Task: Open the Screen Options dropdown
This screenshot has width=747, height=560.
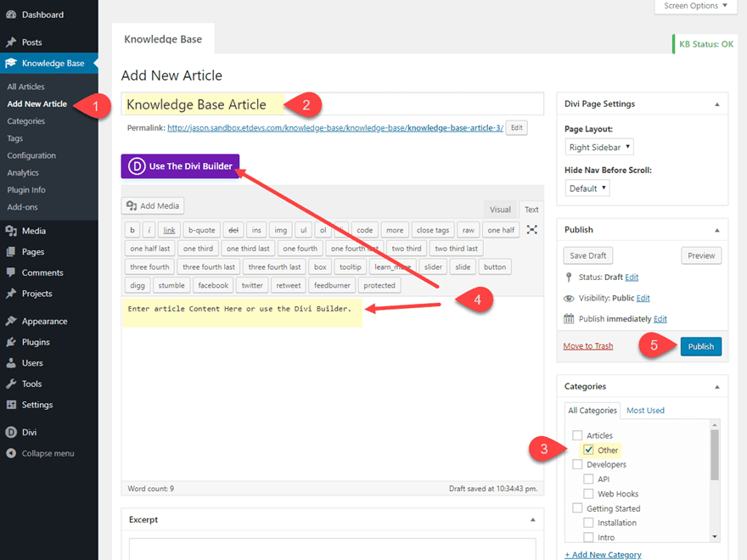Action: (x=694, y=7)
